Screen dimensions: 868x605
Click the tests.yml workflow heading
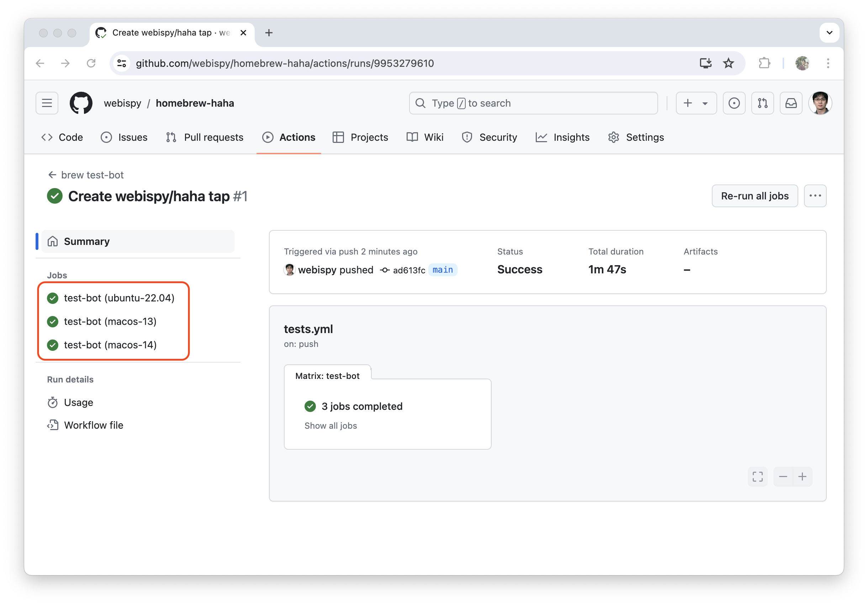point(308,329)
